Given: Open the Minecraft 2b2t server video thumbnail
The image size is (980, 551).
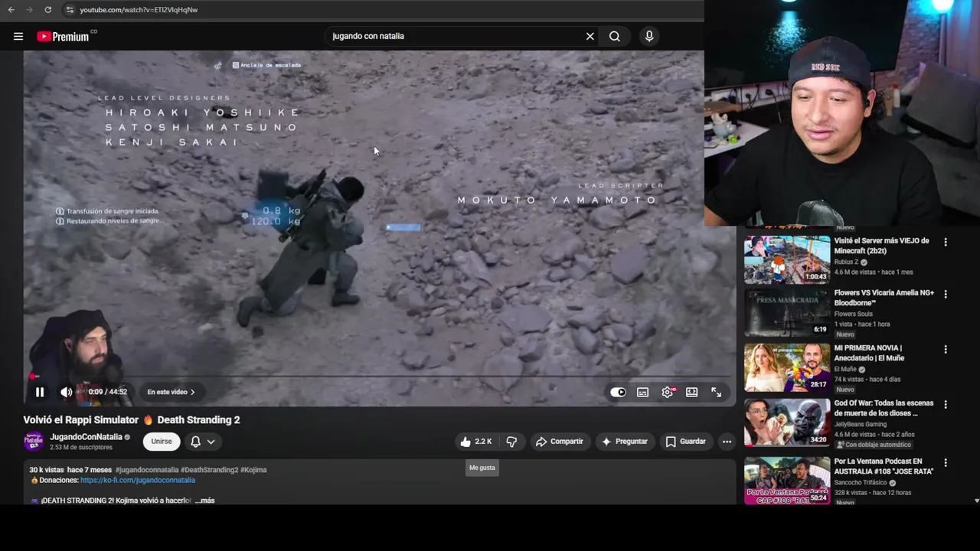Looking at the screenshot, I should click(787, 259).
